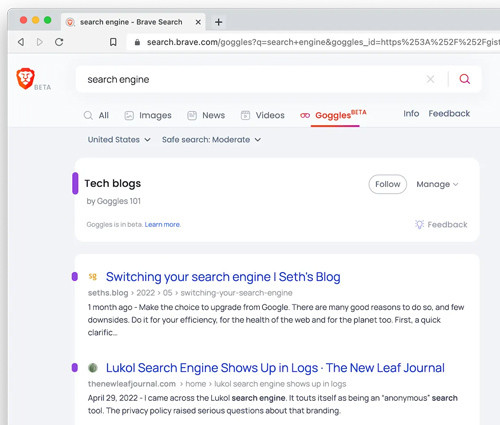Click the 'Tech blogs' goggle title
500x425 pixels.
113,183
